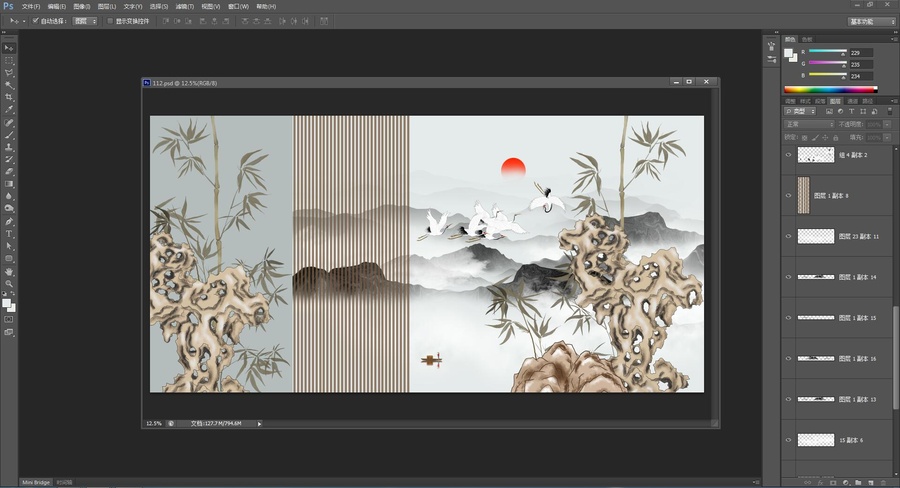Toggle the layer filter on/off switch
Viewport: 900px width, 488px height.
(x=890, y=111)
